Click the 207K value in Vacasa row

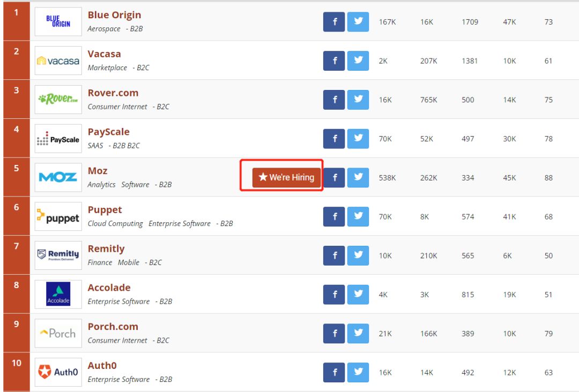[x=428, y=61]
